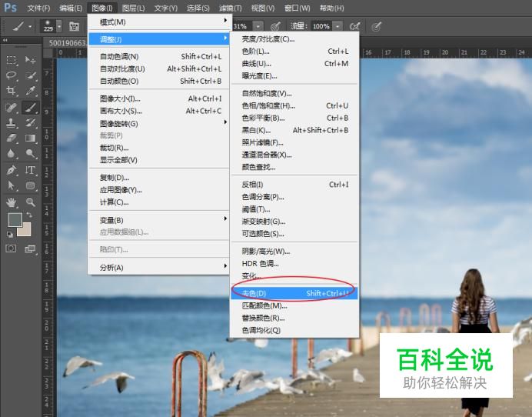Toggle pressure for size icon
The width and height of the screenshot is (532, 417).
click(376, 26)
